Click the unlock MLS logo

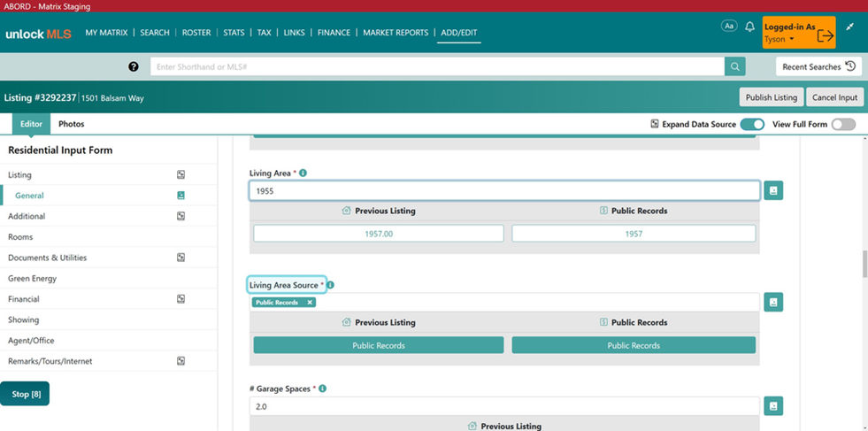point(38,35)
